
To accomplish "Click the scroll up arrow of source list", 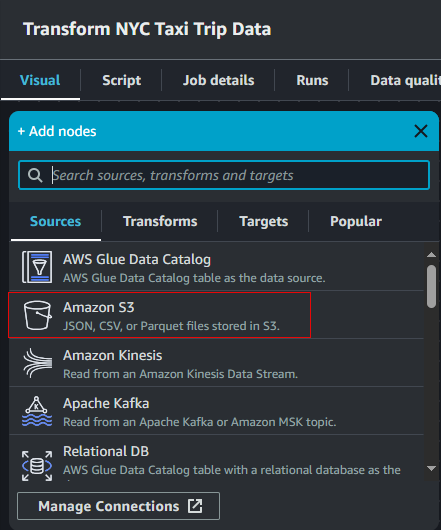I will coord(431,255).
